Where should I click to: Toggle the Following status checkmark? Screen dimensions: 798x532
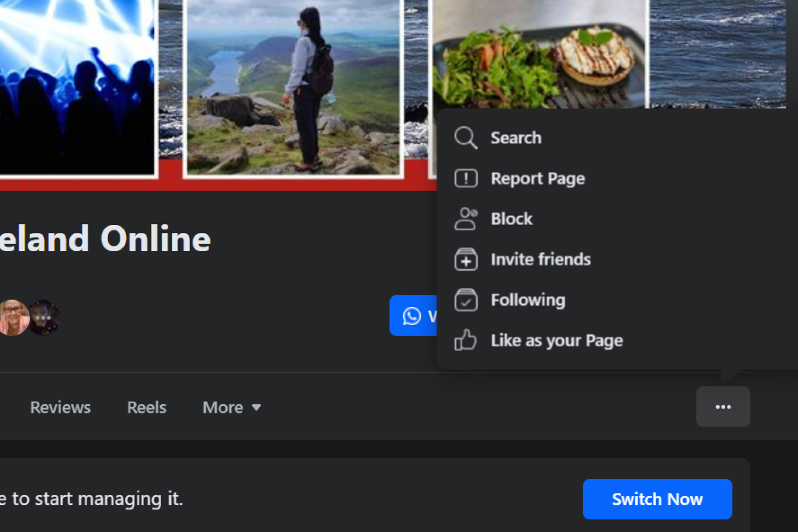465,300
